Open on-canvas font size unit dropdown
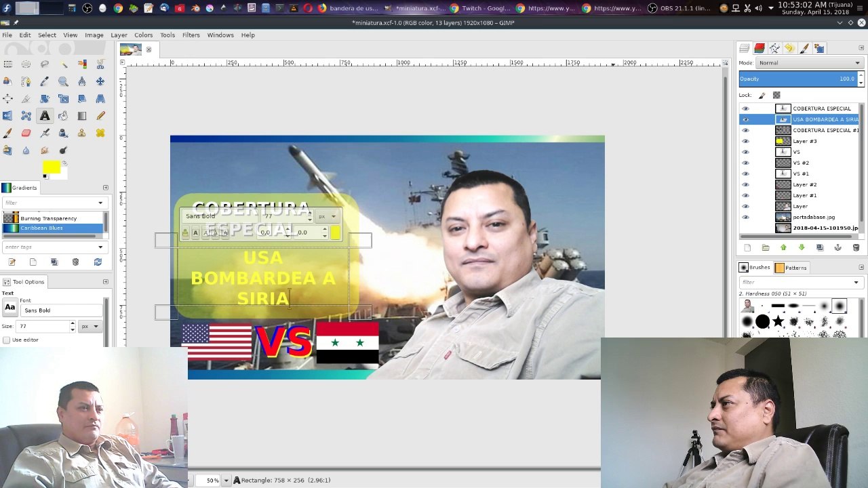 pyautogui.click(x=327, y=216)
